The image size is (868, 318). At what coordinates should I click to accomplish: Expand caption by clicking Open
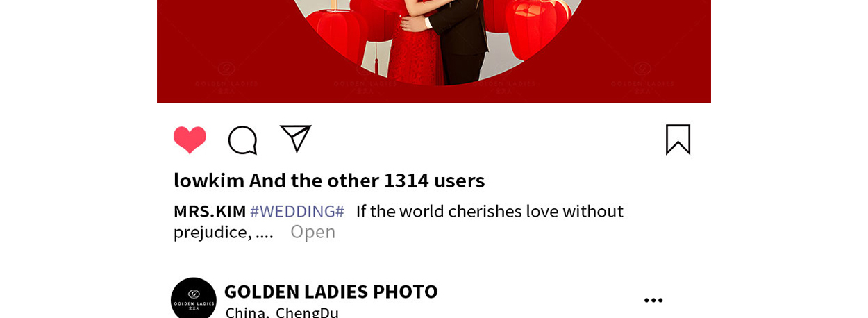312,232
